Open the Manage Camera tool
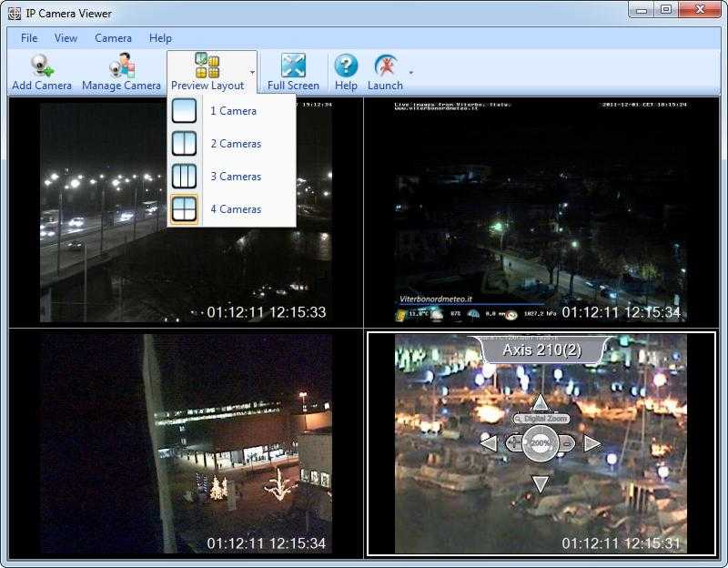Viewport: 728px width, 568px height. point(121,68)
